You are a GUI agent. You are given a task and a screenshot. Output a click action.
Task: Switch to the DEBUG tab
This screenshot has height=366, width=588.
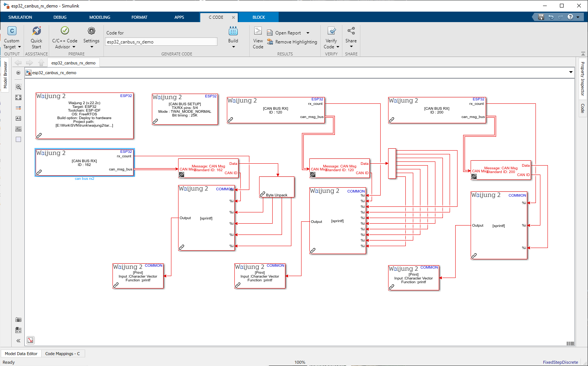click(60, 17)
